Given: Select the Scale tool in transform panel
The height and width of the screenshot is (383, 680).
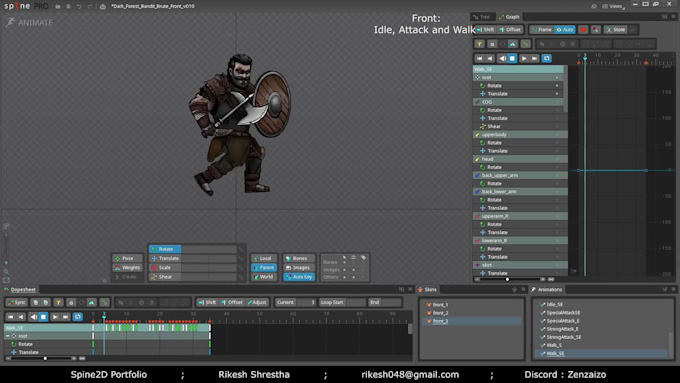Looking at the screenshot, I should [x=165, y=268].
